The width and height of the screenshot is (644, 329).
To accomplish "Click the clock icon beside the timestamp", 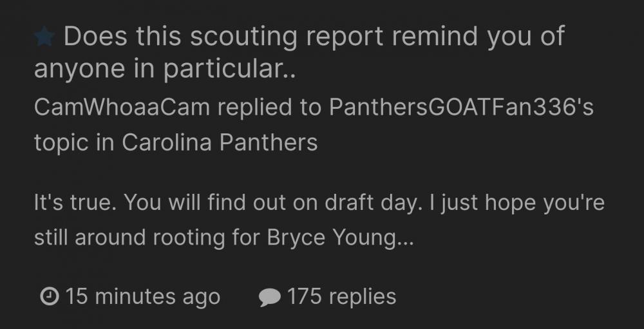I will point(48,297).
